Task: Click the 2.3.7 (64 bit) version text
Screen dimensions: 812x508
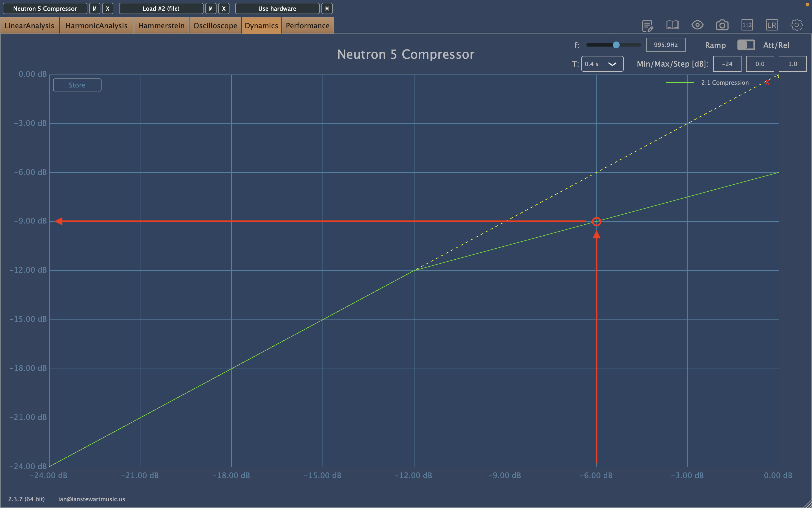Action: coord(27,499)
